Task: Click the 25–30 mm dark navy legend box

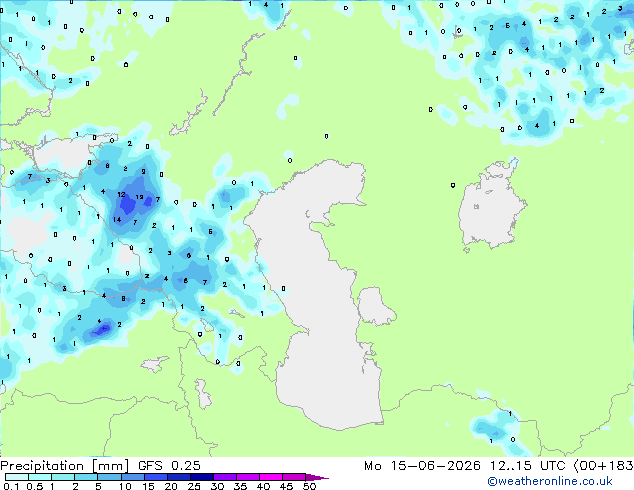Action: 202,477
